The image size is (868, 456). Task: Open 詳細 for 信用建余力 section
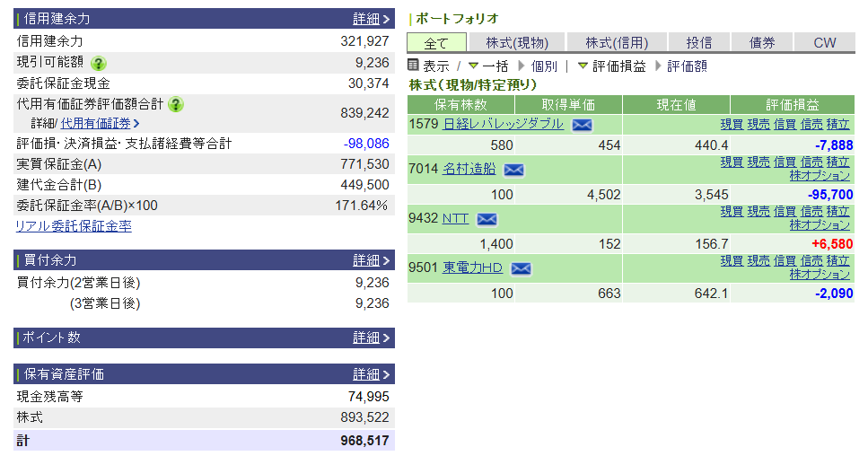[x=372, y=19]
